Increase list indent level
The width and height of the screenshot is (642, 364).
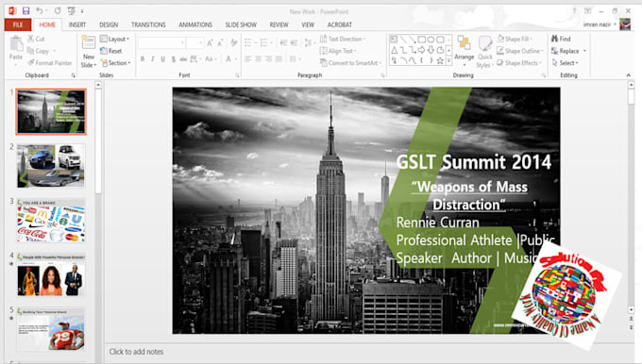(x=294, y=43)
